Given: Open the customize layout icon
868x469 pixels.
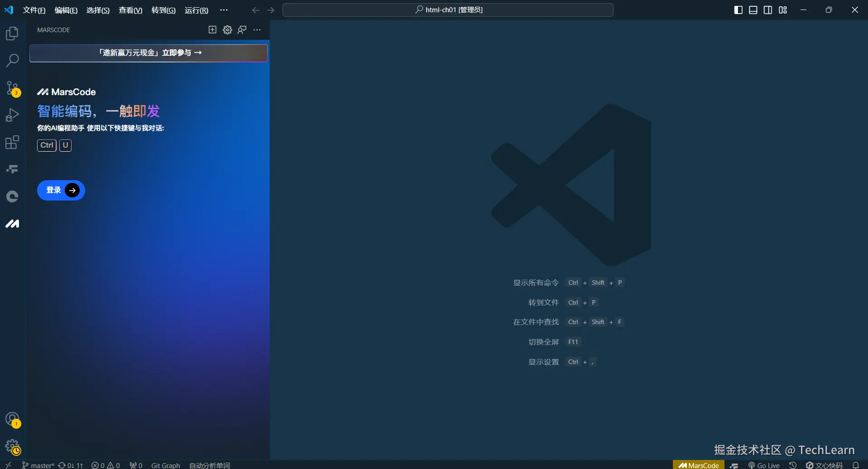Looking at the screenshot, I should click(783, 10).
